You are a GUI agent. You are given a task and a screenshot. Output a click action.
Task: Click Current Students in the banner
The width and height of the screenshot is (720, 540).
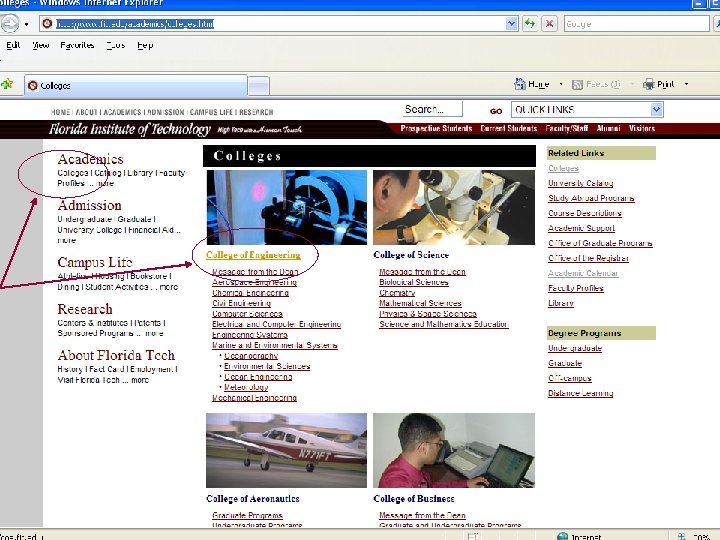(509, 129)
